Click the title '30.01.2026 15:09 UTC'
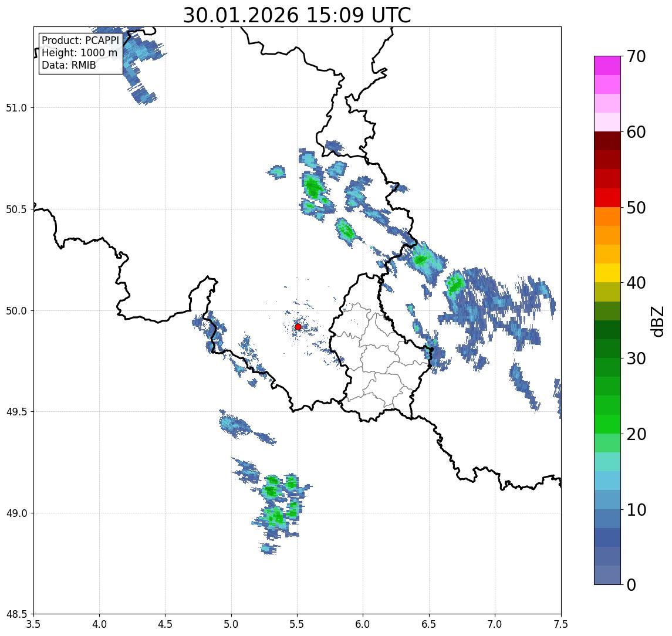Viewport: 672px width, 636px height. (x=297, y=15)
